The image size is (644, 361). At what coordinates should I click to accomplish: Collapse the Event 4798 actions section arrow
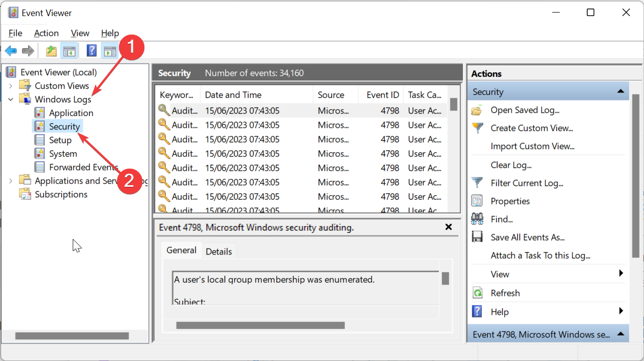tap(620, 334)
